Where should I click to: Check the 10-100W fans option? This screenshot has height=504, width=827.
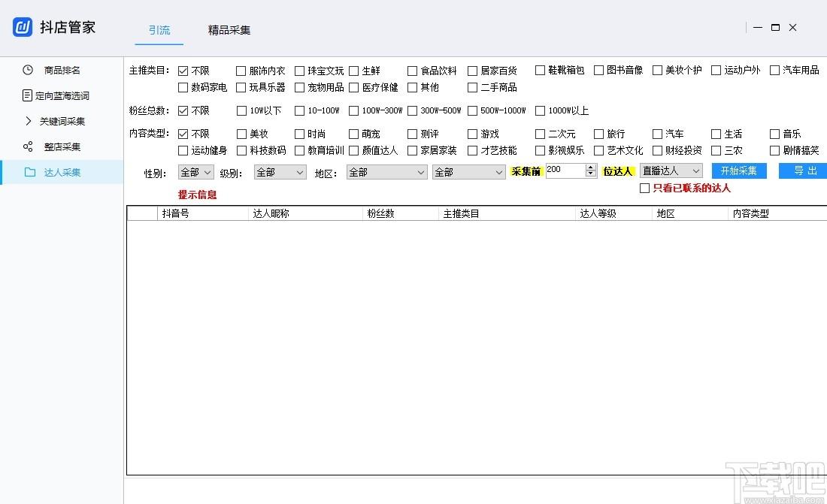click(299, 110)
